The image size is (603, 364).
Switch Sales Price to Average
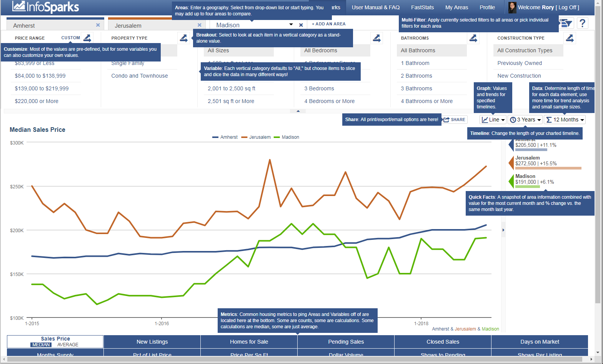[68, 345]
